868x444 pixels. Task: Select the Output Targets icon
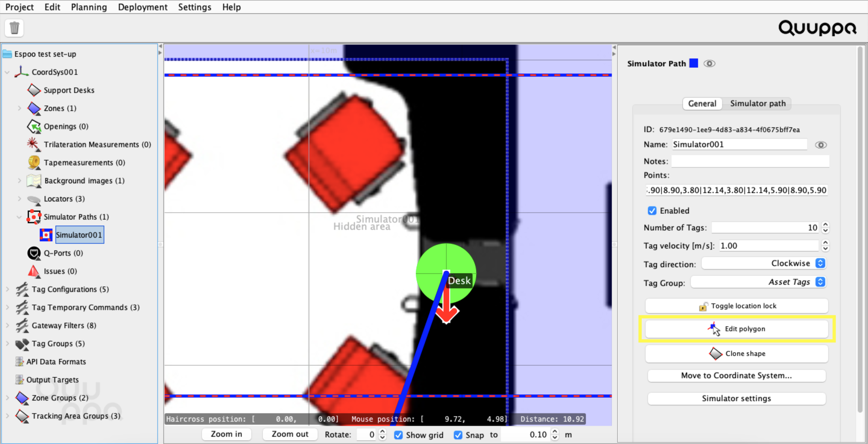pos(20,380)
